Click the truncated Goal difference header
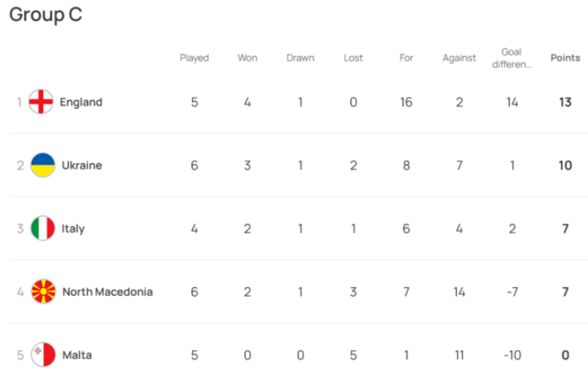Viewport: 588px width, 375px height. (512, 58)
